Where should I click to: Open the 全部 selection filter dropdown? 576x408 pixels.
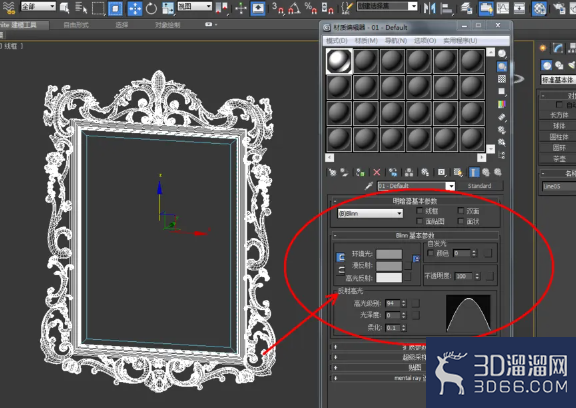pyautogui.click(x=38, y=6)
